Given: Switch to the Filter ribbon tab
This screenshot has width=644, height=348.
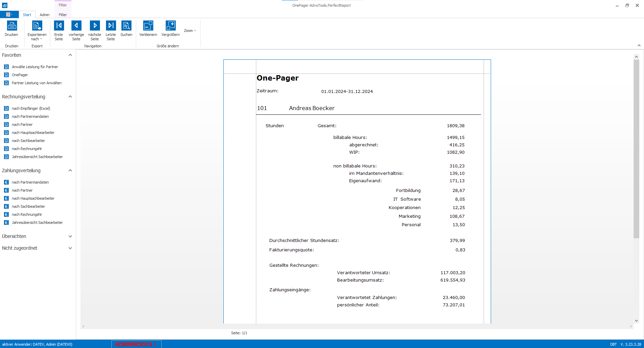Looking at the screenshot, I should [63, 15].
